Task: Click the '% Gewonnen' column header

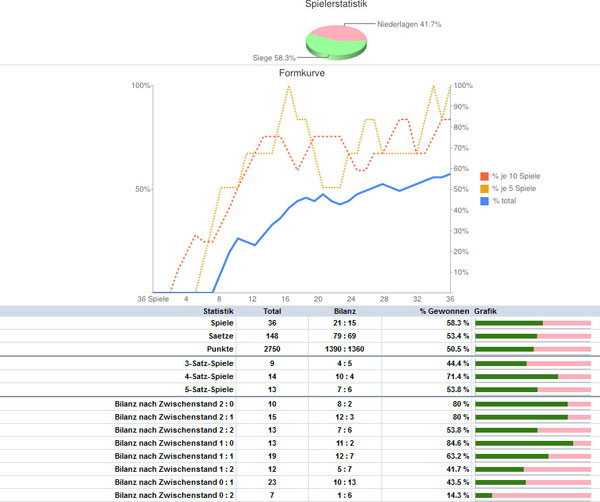Action: 444,311
